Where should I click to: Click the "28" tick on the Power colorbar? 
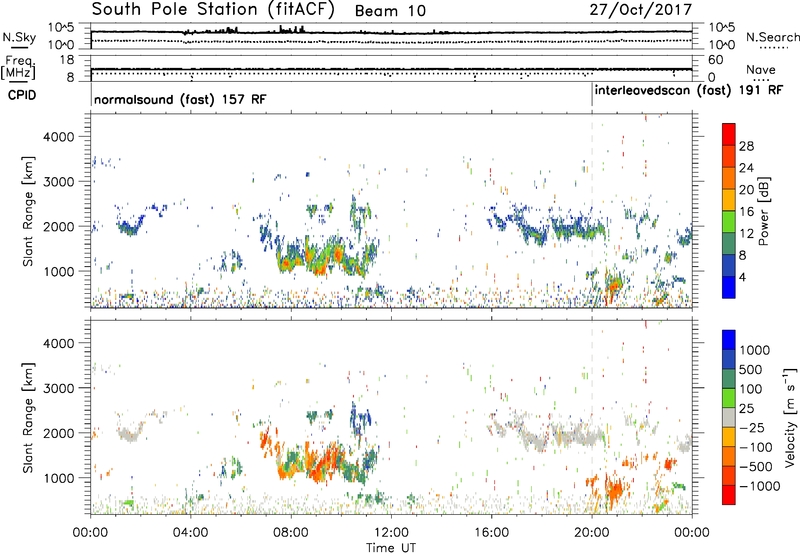[x=746, y=146]
